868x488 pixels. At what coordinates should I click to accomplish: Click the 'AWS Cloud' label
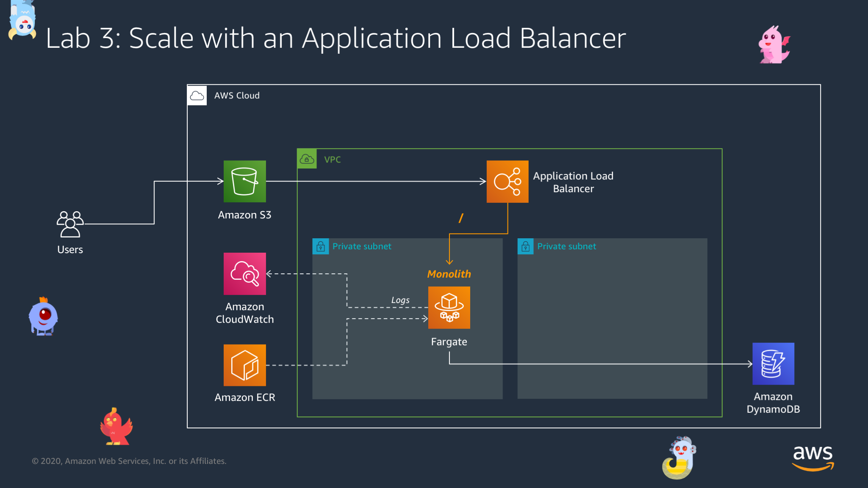[x=237, y=96]
